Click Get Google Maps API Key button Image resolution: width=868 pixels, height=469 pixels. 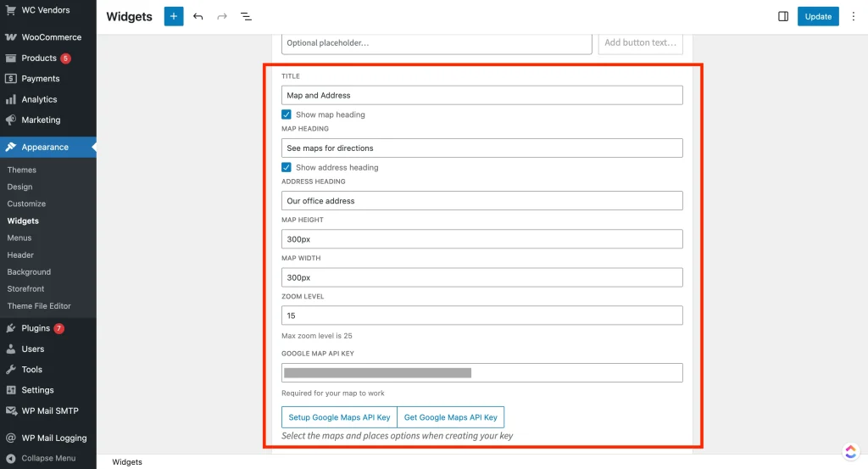tap(451, 417)
